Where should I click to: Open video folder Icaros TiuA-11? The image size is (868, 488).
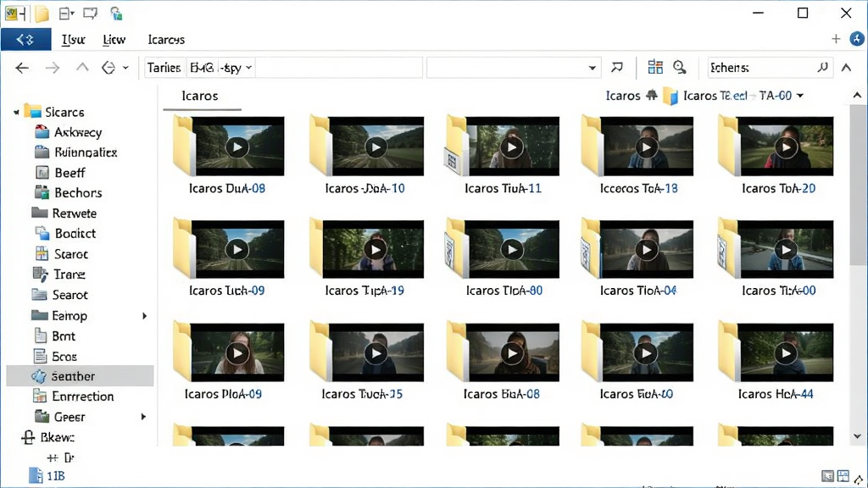(x=503, y=155)
